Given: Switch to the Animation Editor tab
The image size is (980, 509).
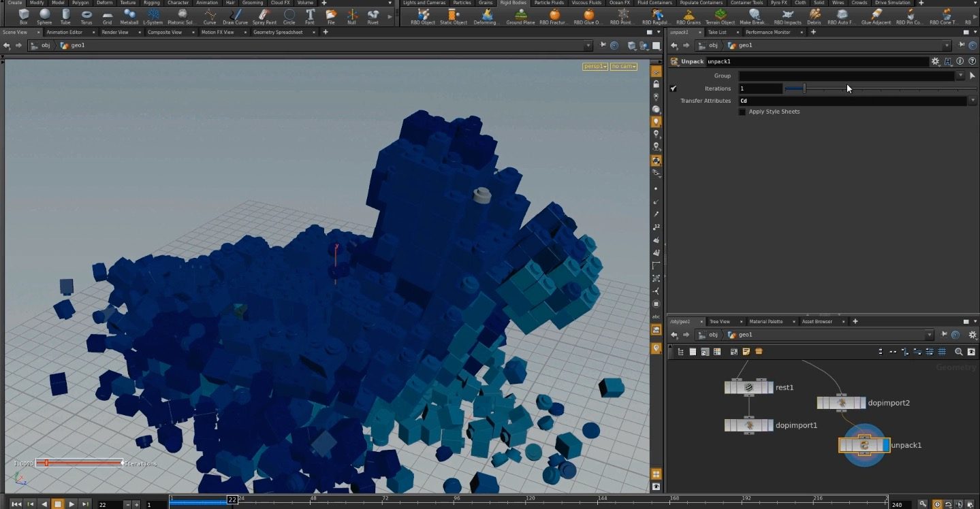Looking at the screenshot, I should point(65,32).
